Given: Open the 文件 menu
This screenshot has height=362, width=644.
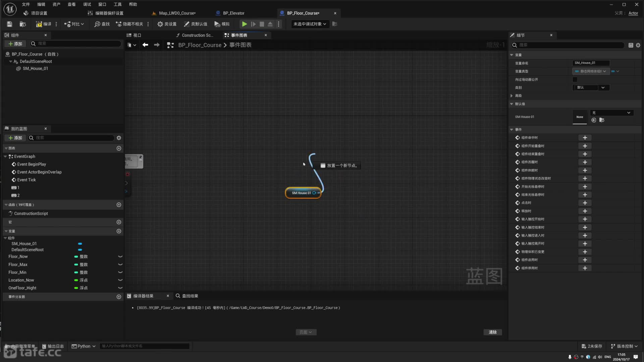Looking at the screenshot, I should tap(26, 4).
